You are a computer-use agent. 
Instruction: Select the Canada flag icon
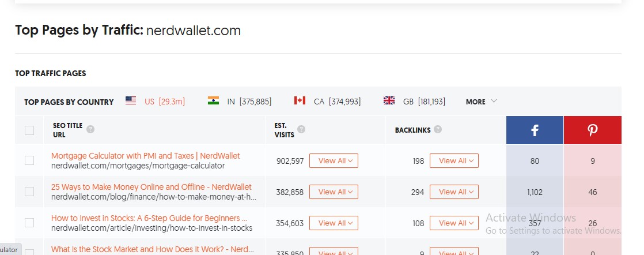coord(300,101)
